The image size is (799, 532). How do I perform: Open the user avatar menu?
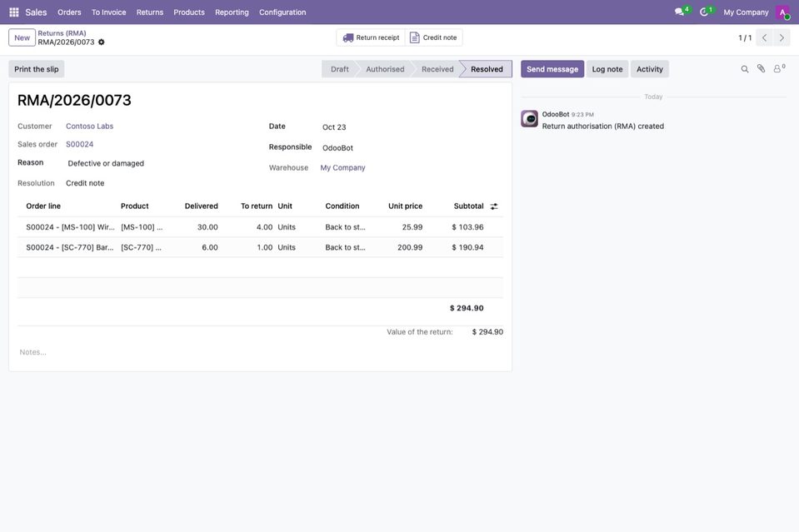782,12
